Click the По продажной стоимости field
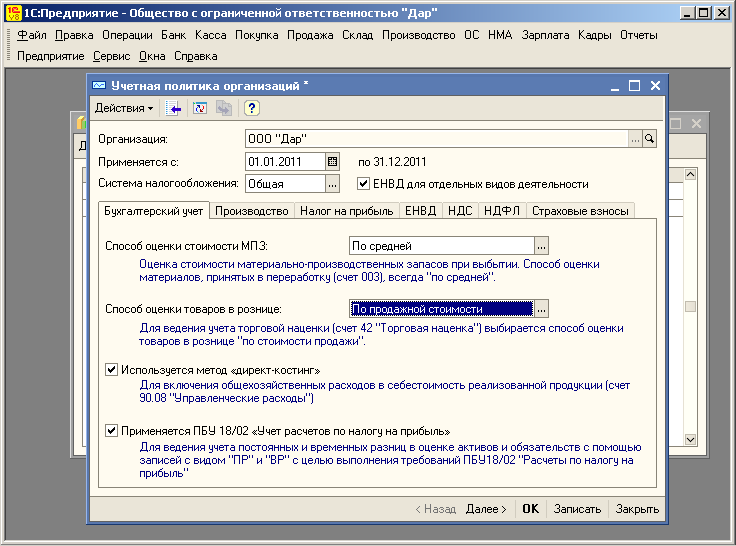736x546 pixels. (442, 309)
